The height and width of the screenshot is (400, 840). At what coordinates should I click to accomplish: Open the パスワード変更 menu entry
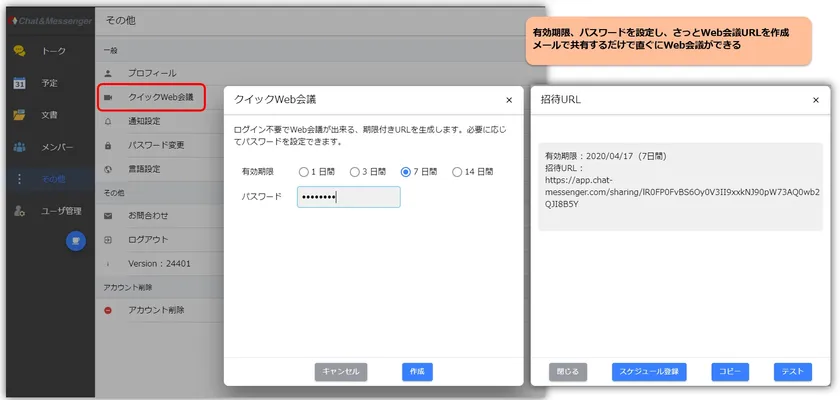[155, 145]
